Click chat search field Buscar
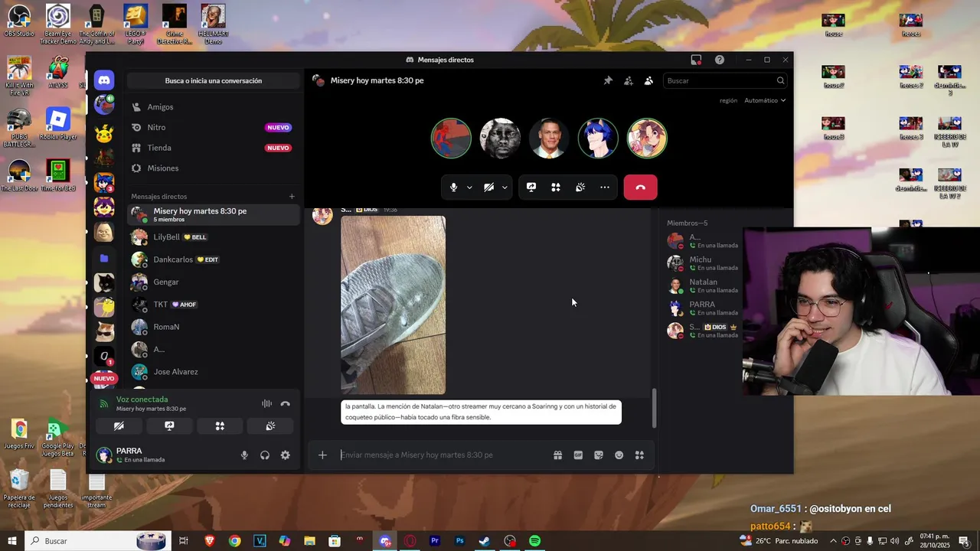This screenshot has height=551, width=980. [x=726, y=80]
